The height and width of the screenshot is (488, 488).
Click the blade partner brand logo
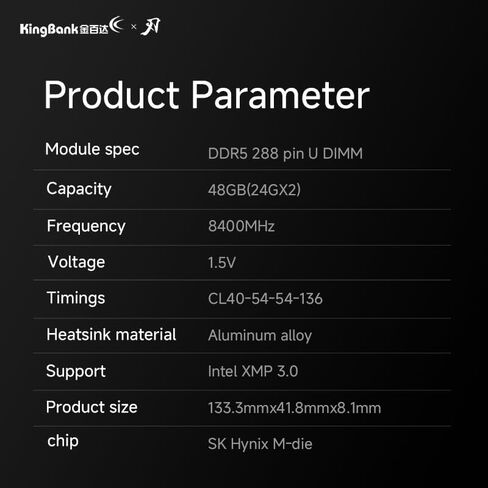coord(151,27)
